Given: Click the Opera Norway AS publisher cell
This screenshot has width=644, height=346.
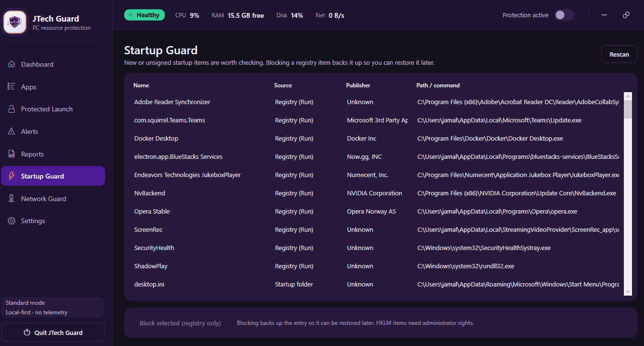Looking at the screenshot, I should (x=372, y=212).
